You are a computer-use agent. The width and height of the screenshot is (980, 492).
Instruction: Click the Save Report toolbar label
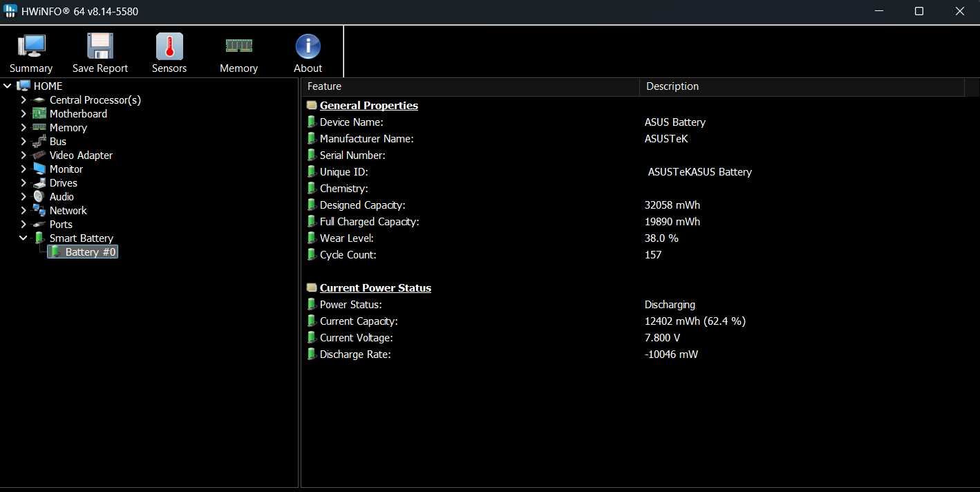100,68
